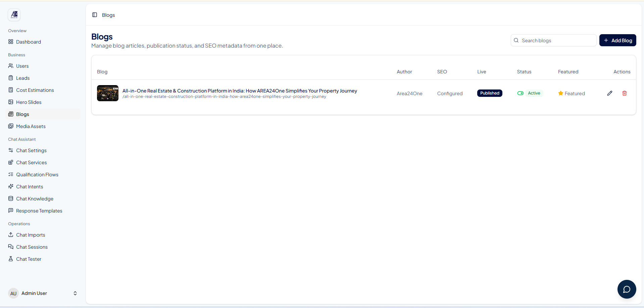Image resolution: width=644 pixels, height=308 pixels.
Task: Open the floating chat bubble button
Action: (x=627, y=289)
